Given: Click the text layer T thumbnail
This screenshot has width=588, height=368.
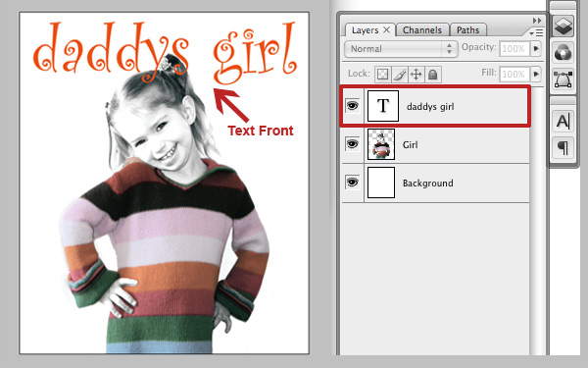Looking at the screenshot, I should [x=383, y=106].
